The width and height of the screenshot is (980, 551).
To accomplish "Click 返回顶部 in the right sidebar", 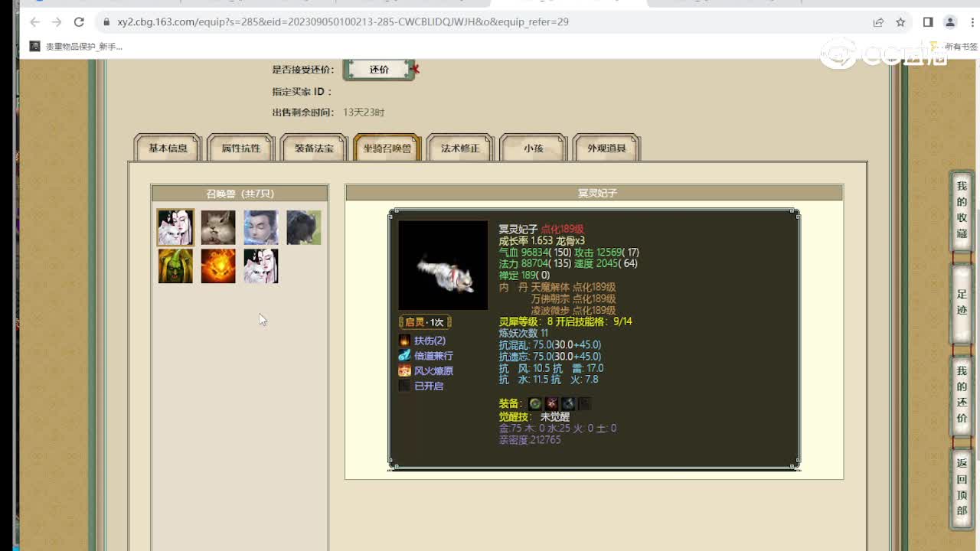I will 962,487.
